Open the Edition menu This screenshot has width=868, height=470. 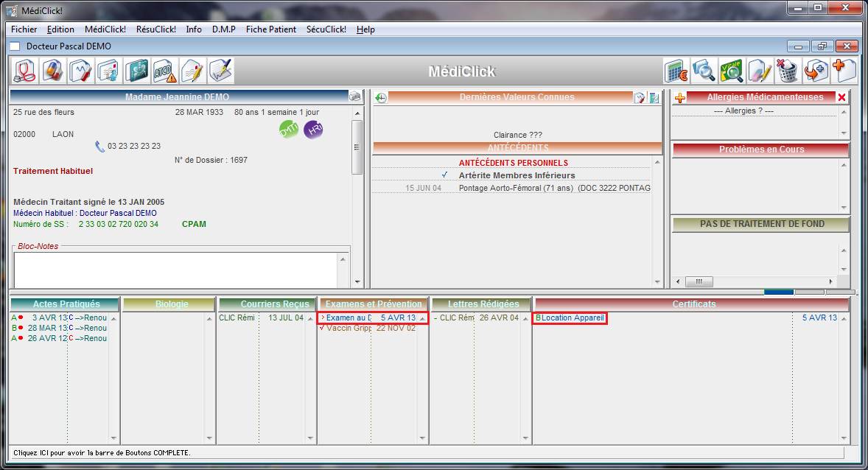(x=60, y=29)
